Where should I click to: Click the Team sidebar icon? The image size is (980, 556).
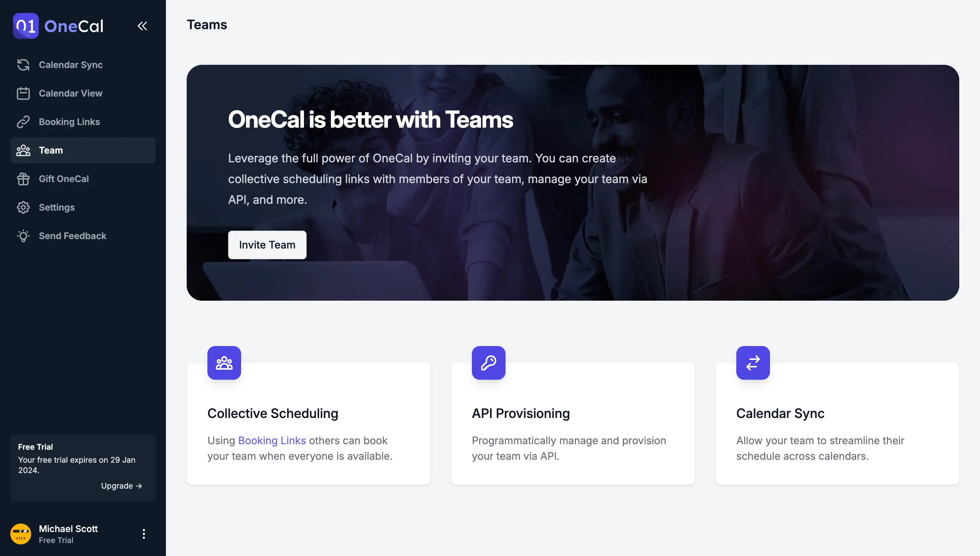pos(23,150)
